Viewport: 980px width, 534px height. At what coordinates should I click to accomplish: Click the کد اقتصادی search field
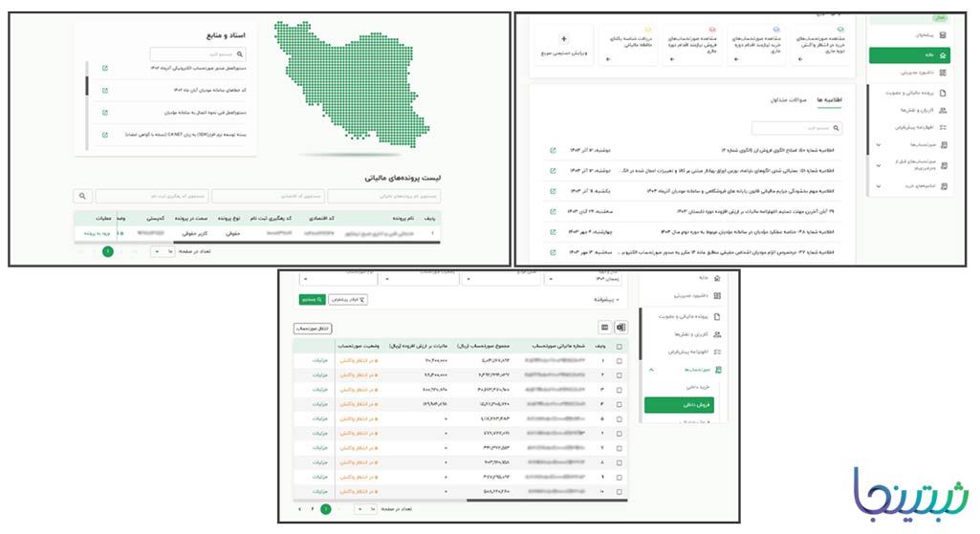[268, 196]
